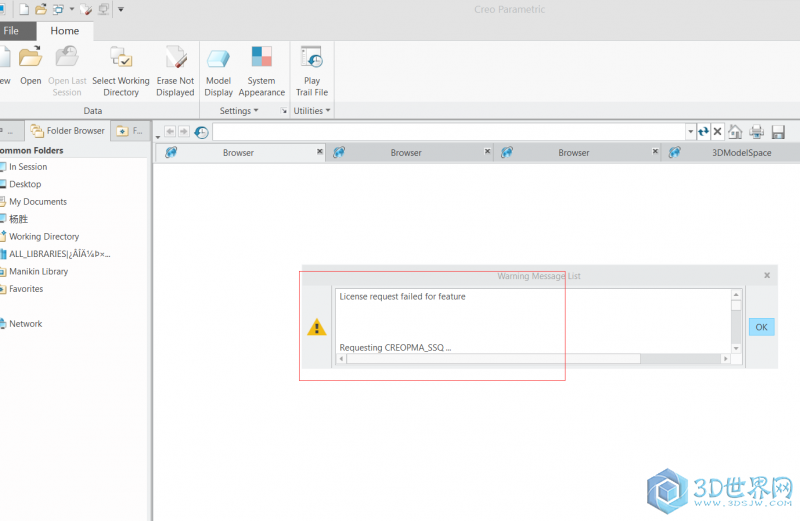Click browser stop X icon
This screenshot has width=800, height=521.
click(x=717, y=132)
